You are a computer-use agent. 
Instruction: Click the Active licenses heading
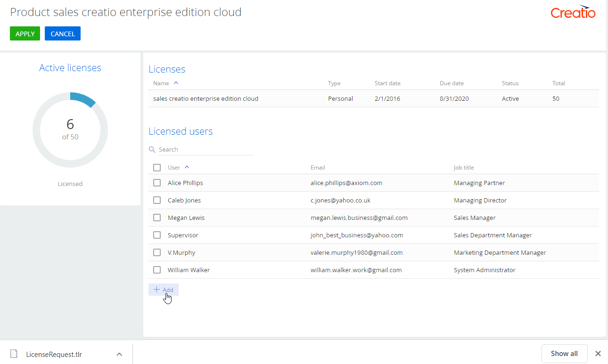70,68
